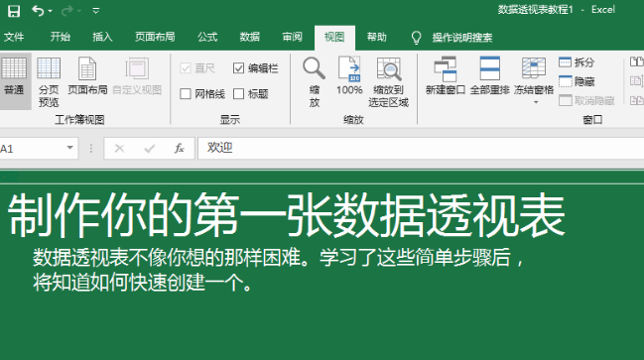Undo the last action
This screenshot has width=644, height=360.
[38, 11]
